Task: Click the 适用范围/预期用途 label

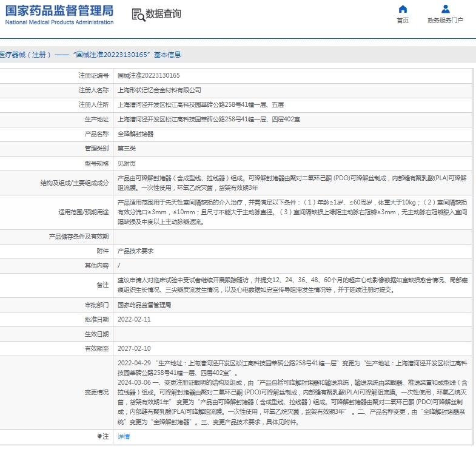Action: click(x=84, y=212)
